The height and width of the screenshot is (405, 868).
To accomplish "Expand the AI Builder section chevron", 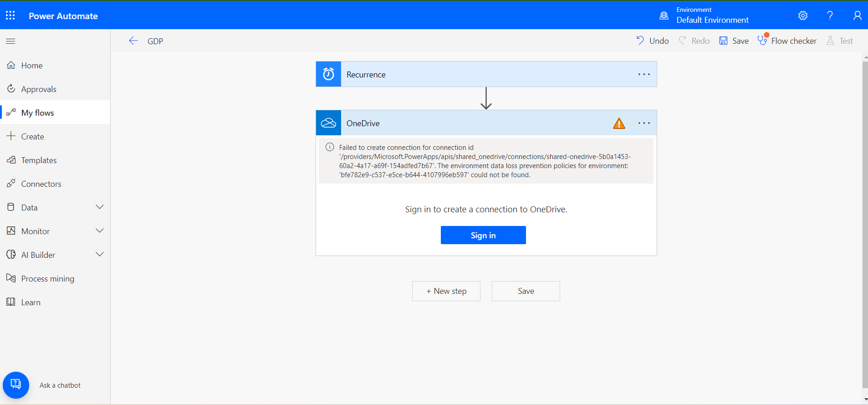I will pyautogui.click(x=100, y=255).
